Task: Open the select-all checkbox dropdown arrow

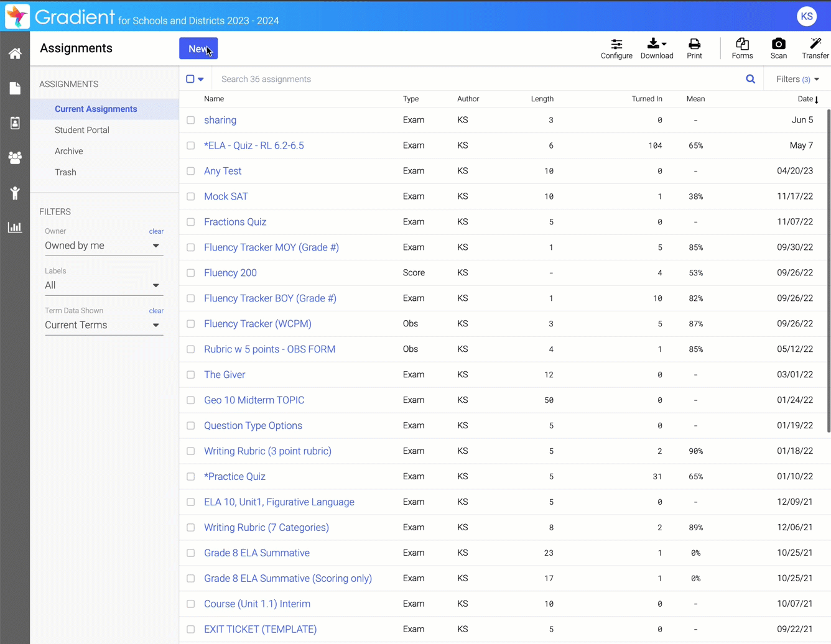Action: pyautogui.click(x=201, y=80)
